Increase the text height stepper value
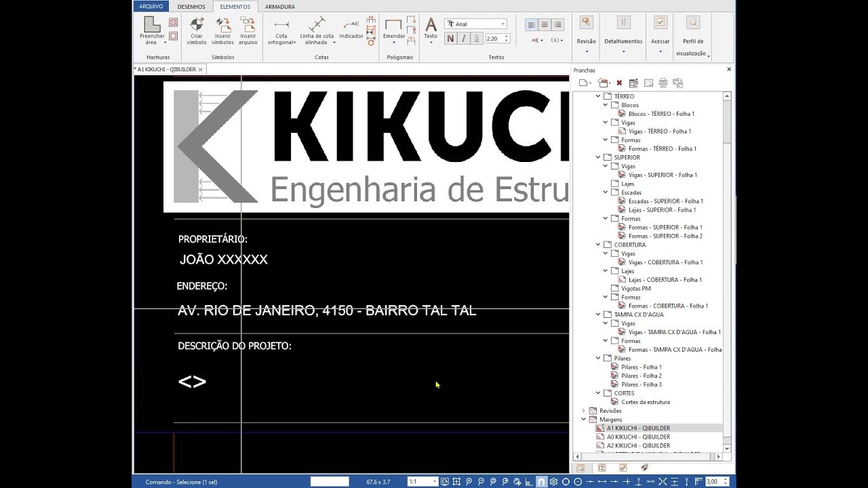The image size is (868, 488). [507, 37]
